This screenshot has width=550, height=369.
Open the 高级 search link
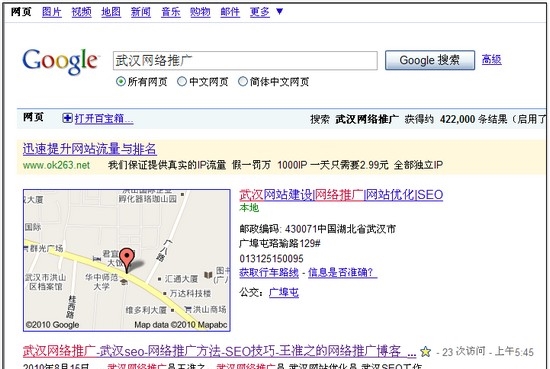click(491, 59)
